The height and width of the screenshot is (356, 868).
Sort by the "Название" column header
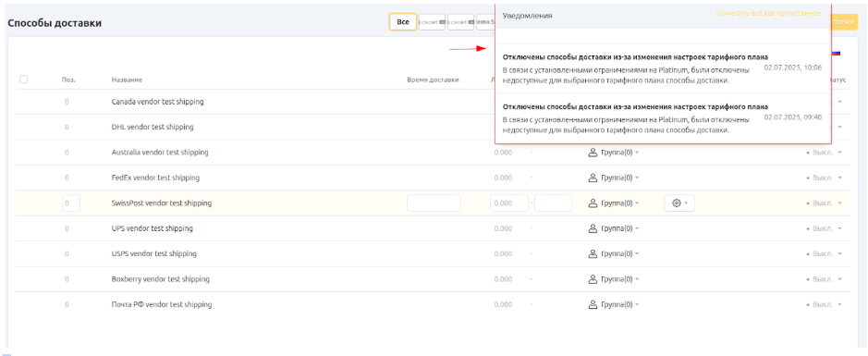127,80
